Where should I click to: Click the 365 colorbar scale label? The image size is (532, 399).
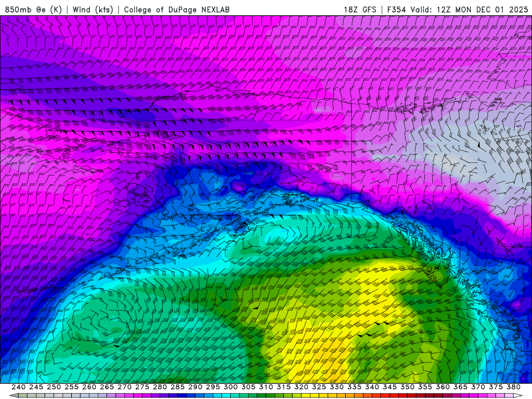click(x=460, y=387)
